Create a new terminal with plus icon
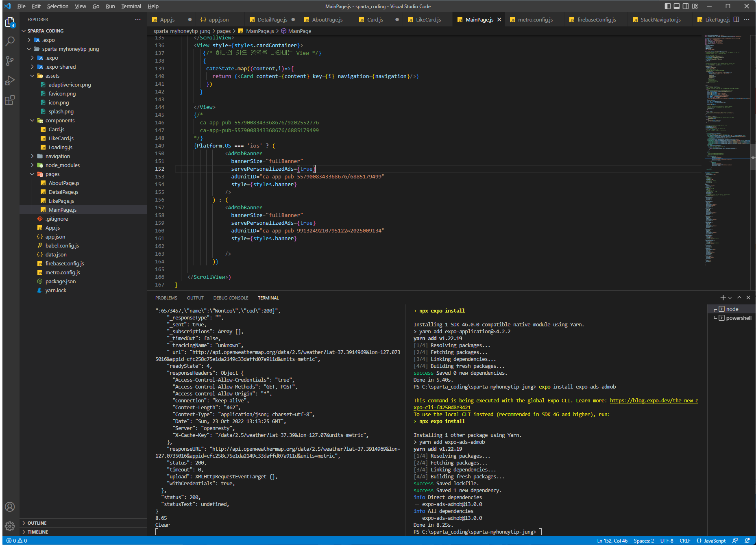Image resolution: width=756 pixels, height=545 pixels. 723,298
